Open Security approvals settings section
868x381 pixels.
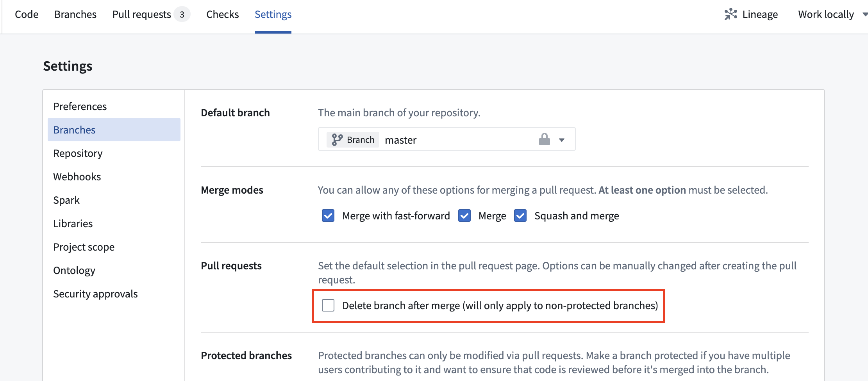[114, 294]
